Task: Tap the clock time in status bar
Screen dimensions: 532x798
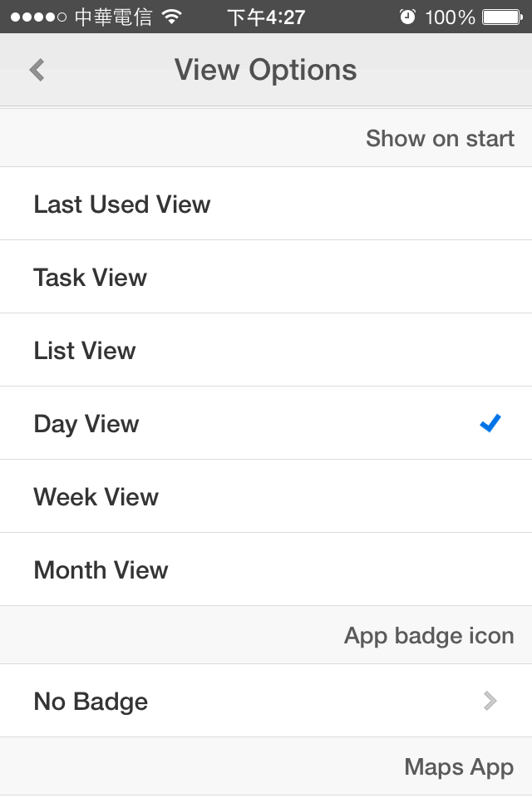Action: (x=266, y=17)
